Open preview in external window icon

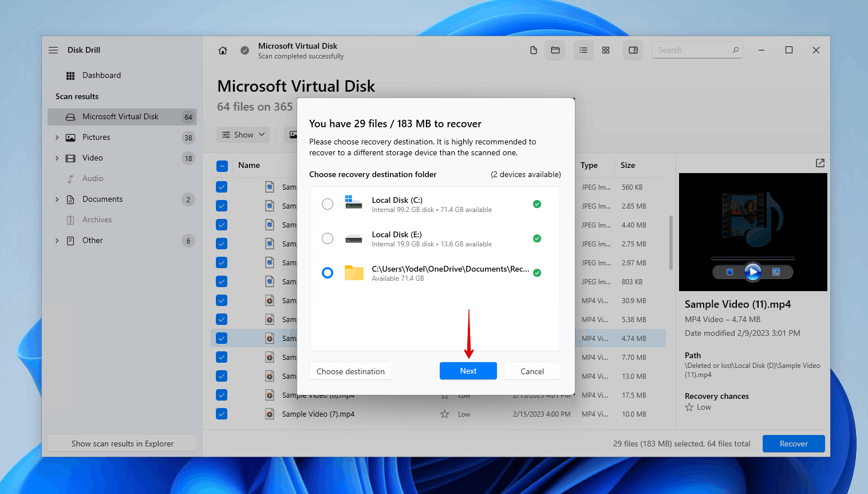point(820,163)
